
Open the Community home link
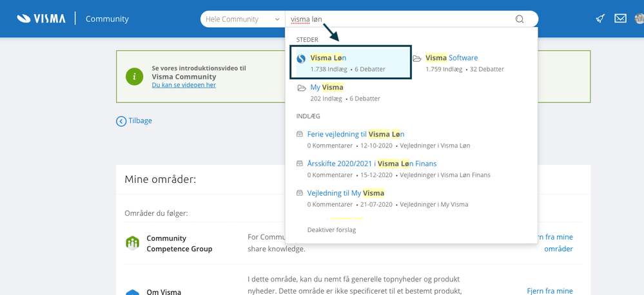point(107,19)
